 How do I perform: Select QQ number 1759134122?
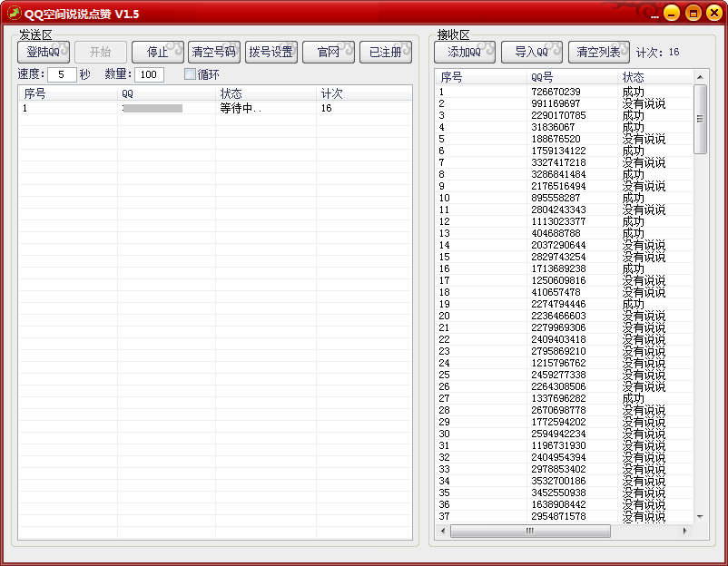pyautogui.click(x=558, y=151)
